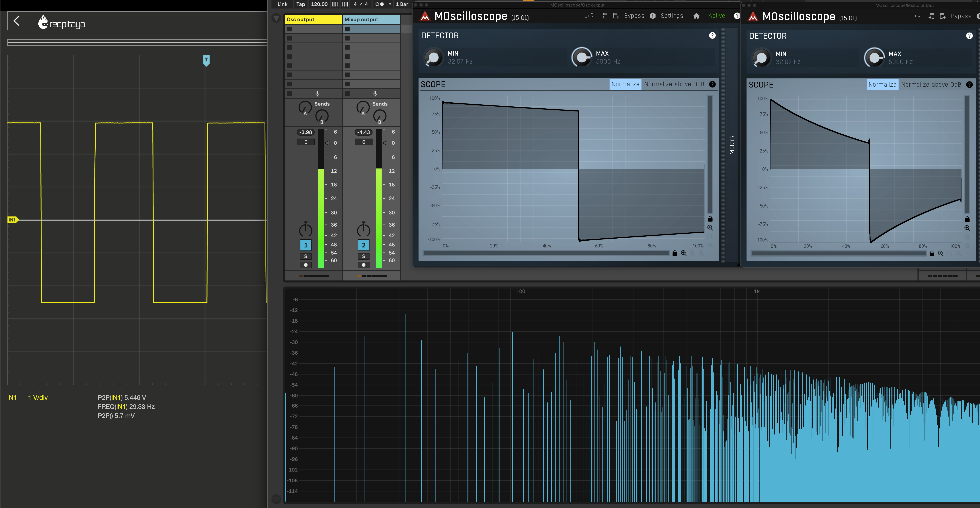Click MOscilloscope logo in Osc output window

[x=425, y=16]
